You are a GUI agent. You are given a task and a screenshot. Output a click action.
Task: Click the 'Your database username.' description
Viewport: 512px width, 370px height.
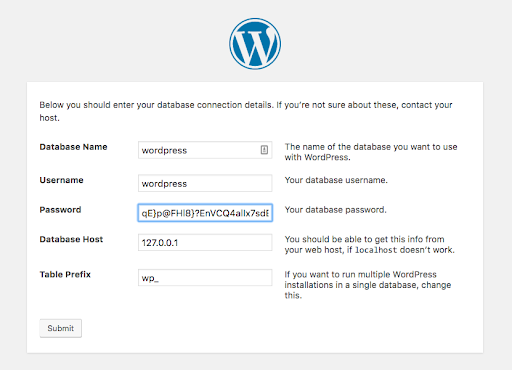336,180
